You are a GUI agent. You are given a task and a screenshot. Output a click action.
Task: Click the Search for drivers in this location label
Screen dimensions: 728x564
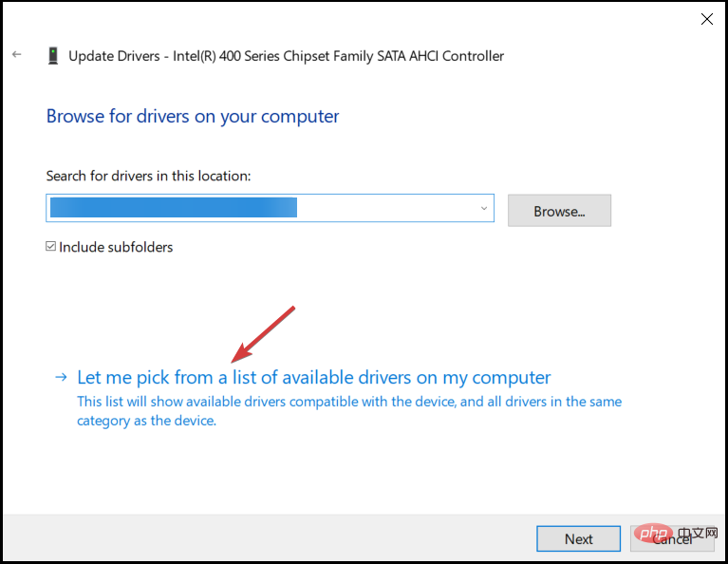pos(148,176)
